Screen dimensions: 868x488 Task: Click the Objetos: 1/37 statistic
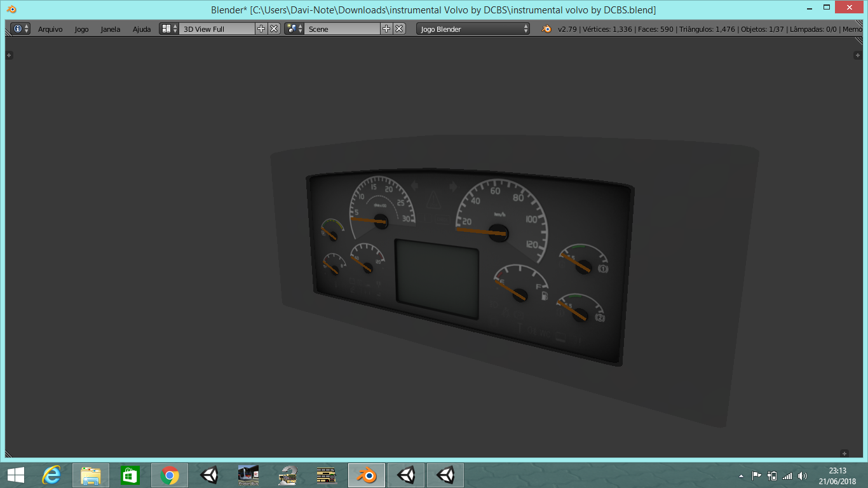point(762,29)
